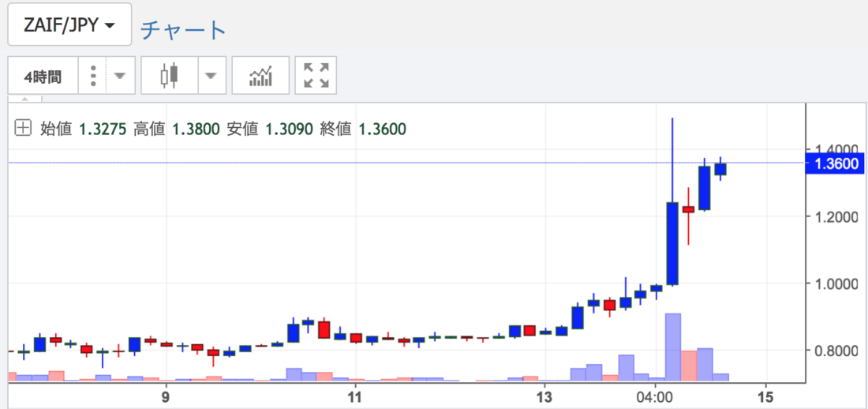Expand the timeframe options arrow

pyautogui.click(x=120, y=76)
